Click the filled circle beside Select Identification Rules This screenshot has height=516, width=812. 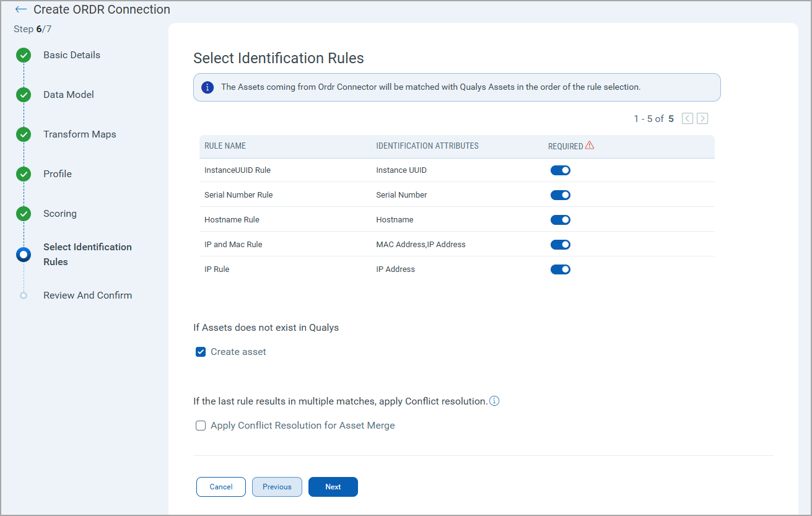(23, 254)
